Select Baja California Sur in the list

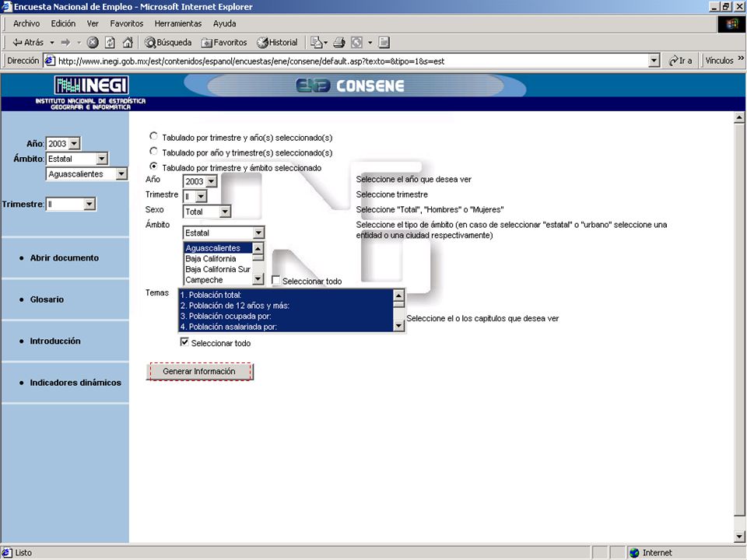[218, 269]
